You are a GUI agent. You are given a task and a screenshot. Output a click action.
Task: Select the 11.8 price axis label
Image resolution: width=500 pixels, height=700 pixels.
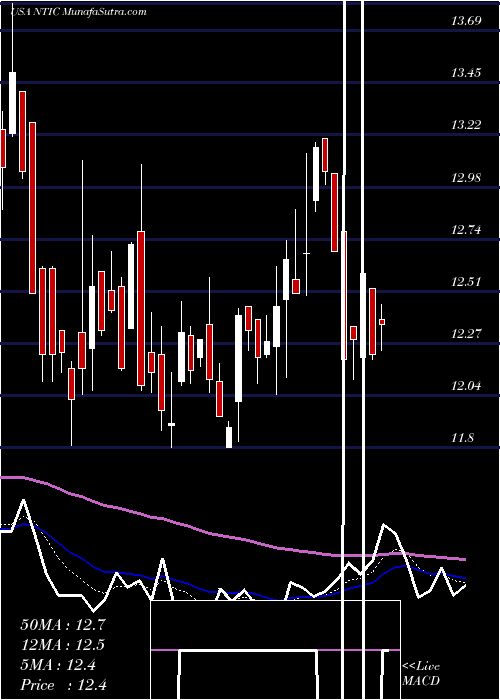tap(462, 438)
